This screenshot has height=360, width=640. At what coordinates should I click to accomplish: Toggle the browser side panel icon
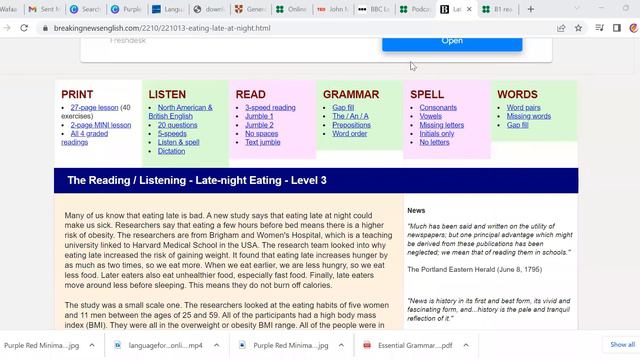617,28
